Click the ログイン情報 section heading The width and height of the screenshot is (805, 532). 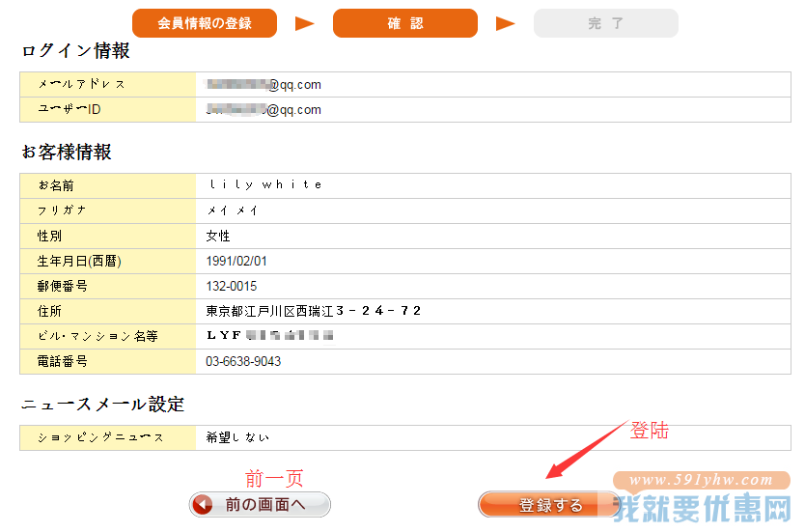pyautogui.click(x=76, y=51)
